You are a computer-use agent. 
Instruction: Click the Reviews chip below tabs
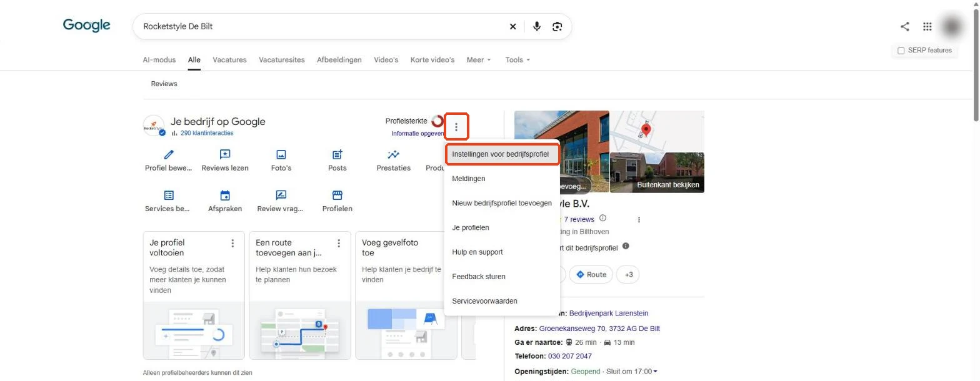[x=164, y=84]
